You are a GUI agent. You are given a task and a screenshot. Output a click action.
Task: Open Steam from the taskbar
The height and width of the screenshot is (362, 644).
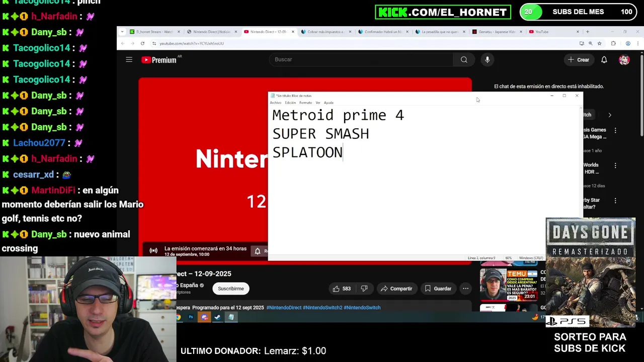click(x=217, y=317)
